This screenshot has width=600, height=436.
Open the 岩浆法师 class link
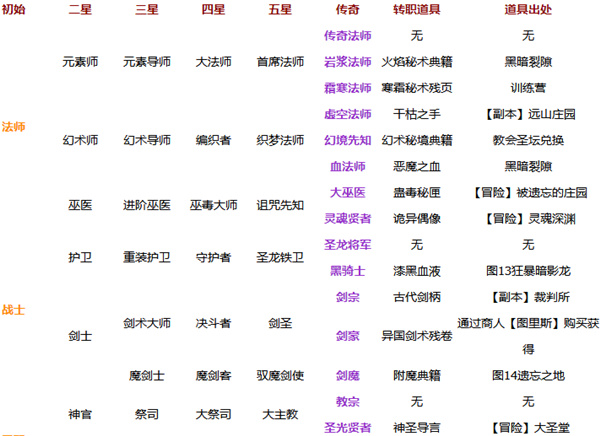coord(348,61)
